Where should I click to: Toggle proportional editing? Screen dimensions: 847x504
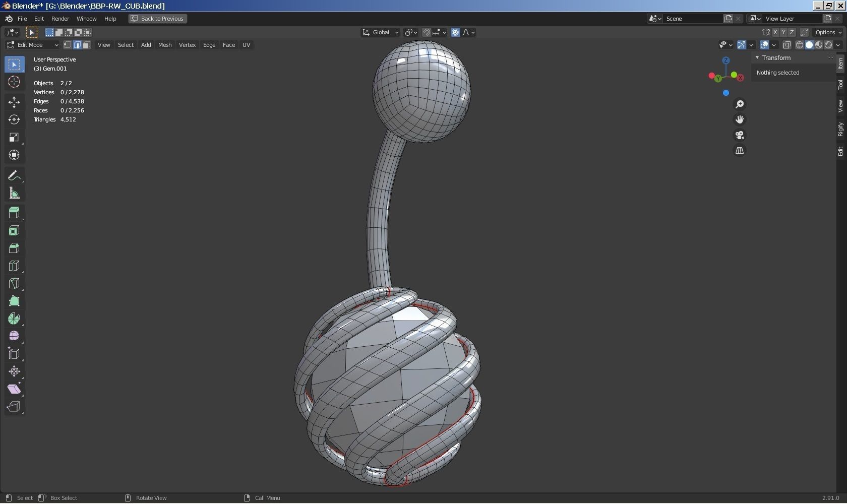click(455, 32)
